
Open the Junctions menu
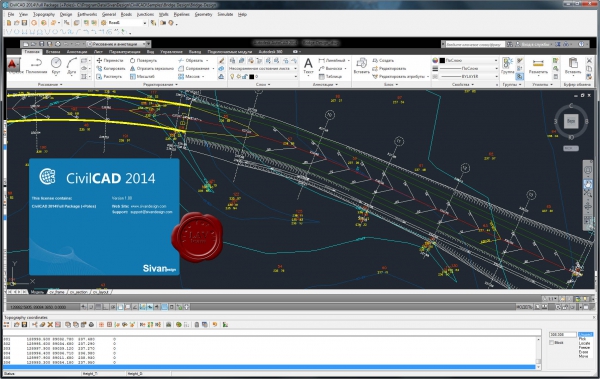coord(145,14)
